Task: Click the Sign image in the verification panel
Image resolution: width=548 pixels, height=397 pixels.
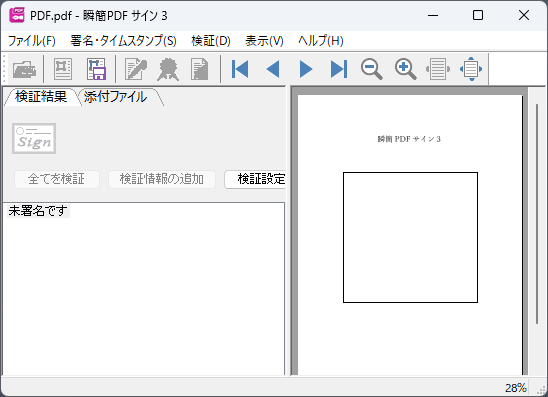Action: (x=34, y=138)
